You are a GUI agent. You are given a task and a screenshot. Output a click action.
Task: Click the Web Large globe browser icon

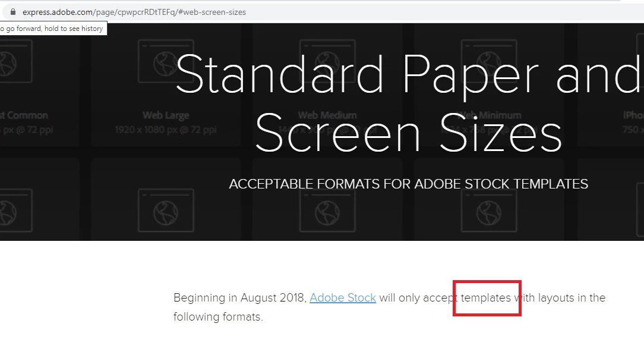(x=166, y=62)
